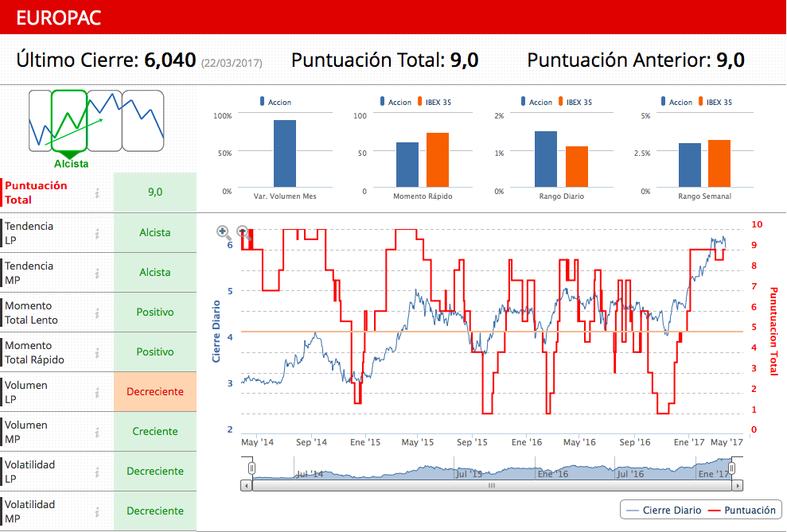Click the date (22/03/2017)
This screenshot has width=787, height=532.
pyautogui.click(x=232, y=63)
